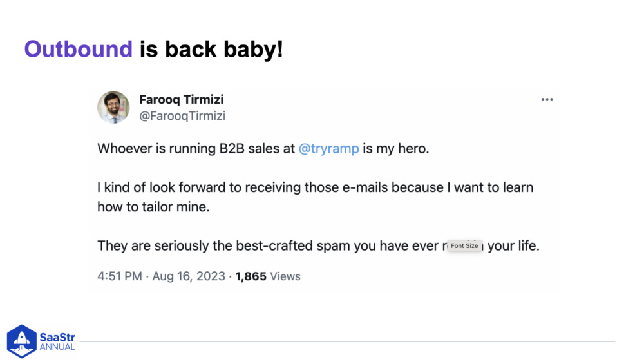644x364 pixels.
Task: Click Farooq Tirmizi's profile avatar photo
Action: [113, 108]
